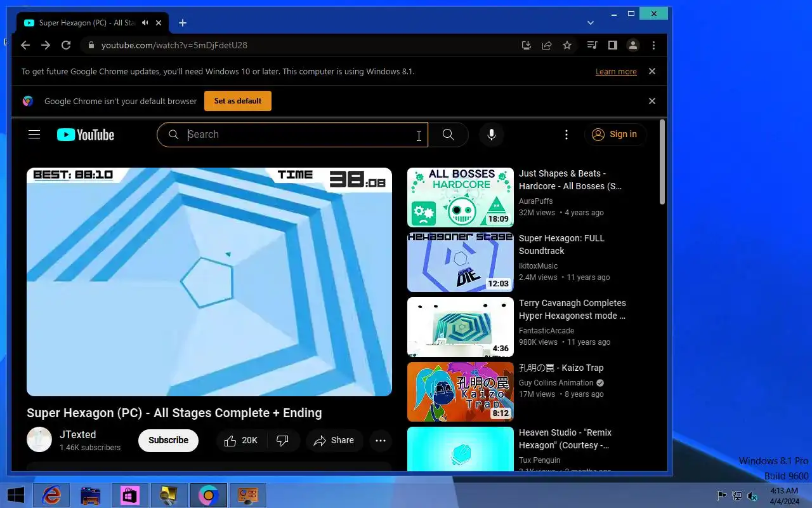The width and height of the screenshot is (812, 508).
Task: Select the Super Hexagon tab
Action: click(x=92, y=23)
